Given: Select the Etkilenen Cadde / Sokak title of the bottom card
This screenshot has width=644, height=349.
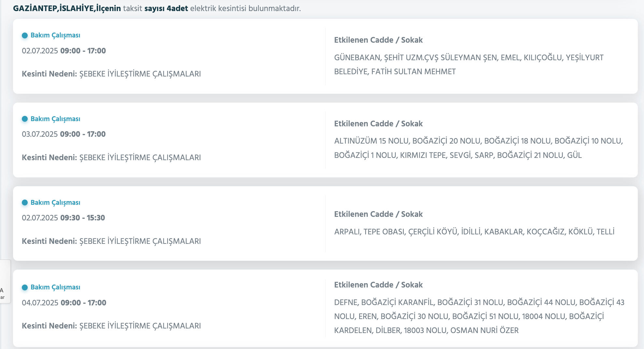Looking at the screenshot, I should [x=379, y=284].
